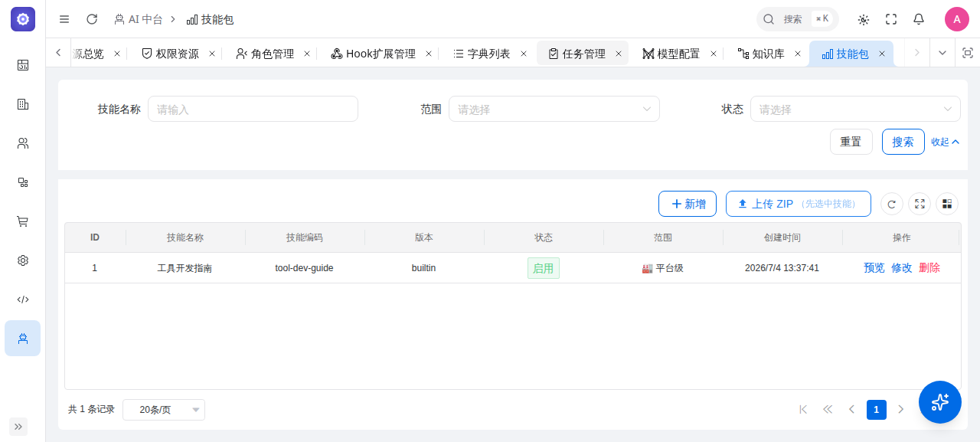This screenshot has width=980, height=442.
Task: Click 修改 for tool-dev-guide row
Action: click(902, 268)
